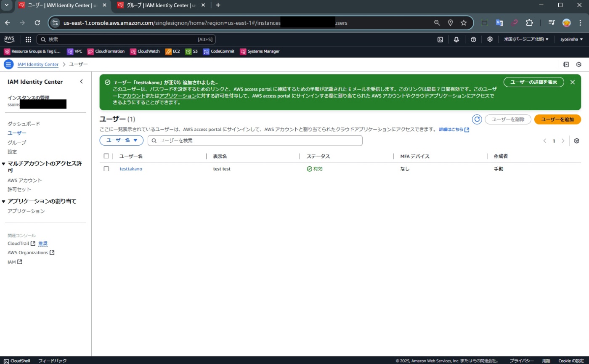Open the tutorials panel icon near the breadcrumb
The image size is (589, 364).
566,64
